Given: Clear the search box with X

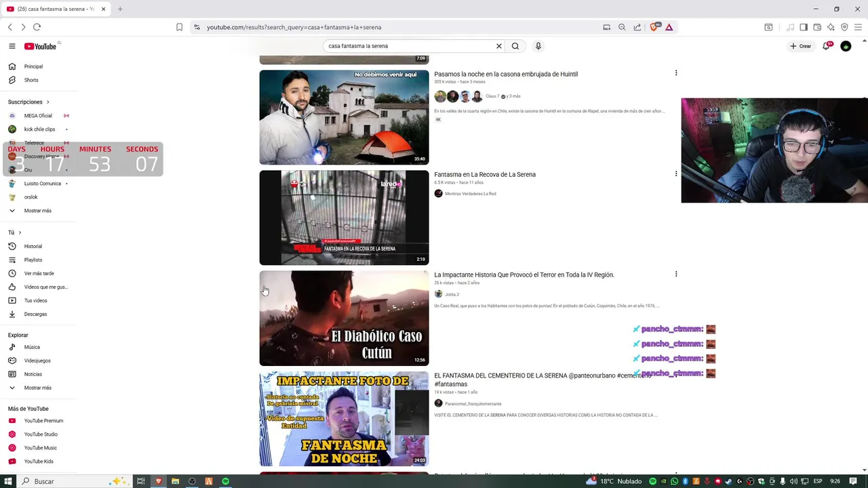Looking at the screenshot, I should [499, 46].
